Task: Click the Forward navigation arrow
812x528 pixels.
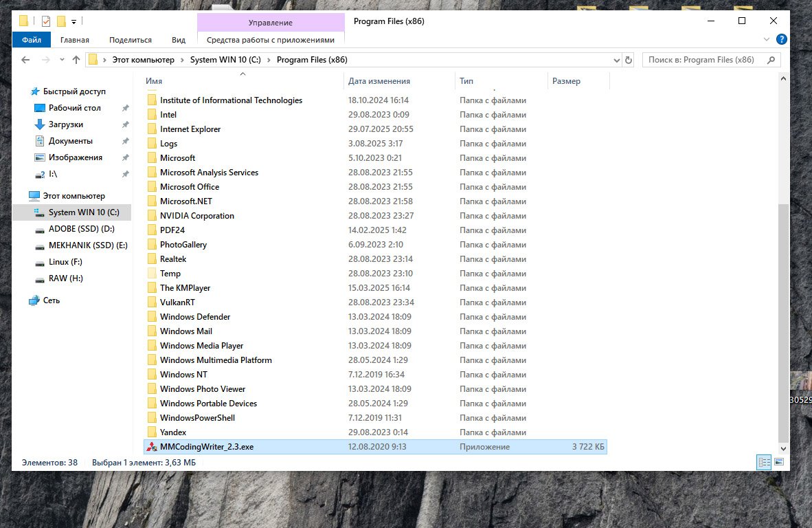Action: pos(45,60)
